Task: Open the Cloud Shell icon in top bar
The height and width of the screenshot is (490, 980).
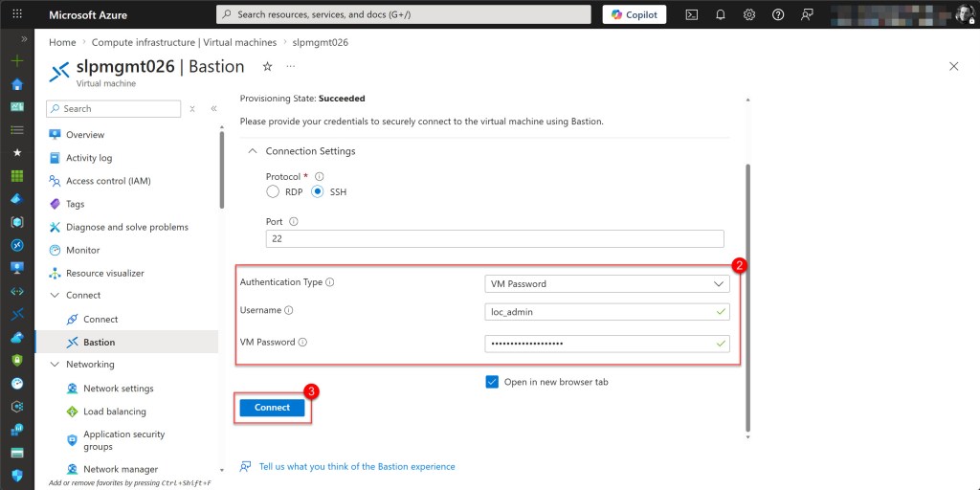Action: tap(691, 14)
